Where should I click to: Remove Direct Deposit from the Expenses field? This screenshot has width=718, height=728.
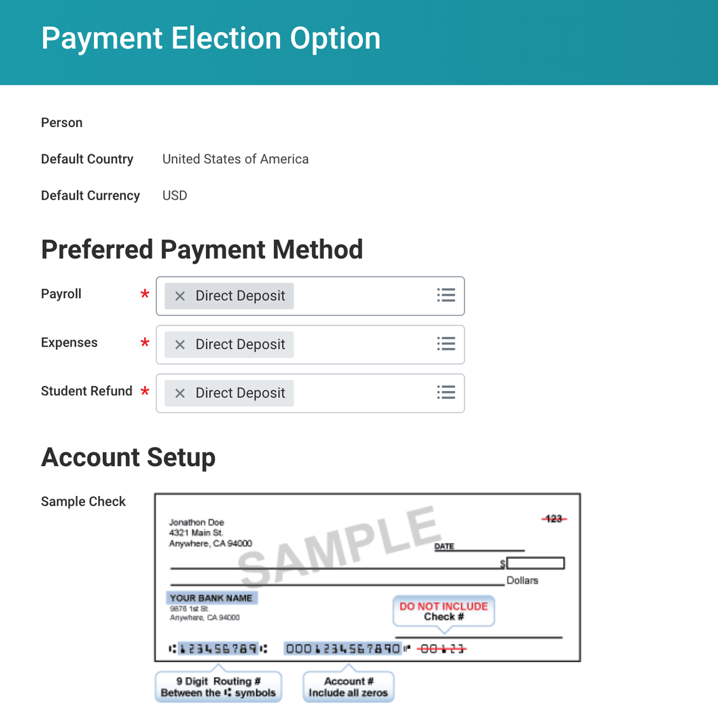179,344
